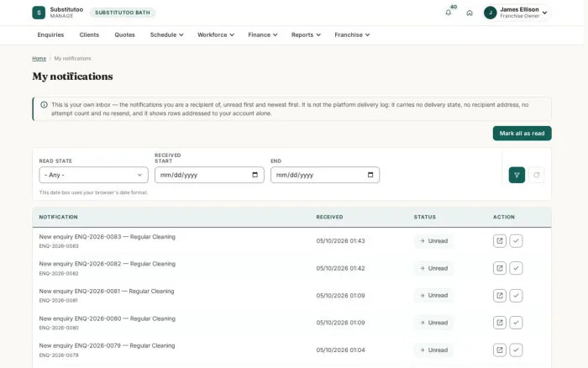Mark ENQ-2026-0082 as read with checkmark icon
588x368 pixels.
click(x=516, y=268)
